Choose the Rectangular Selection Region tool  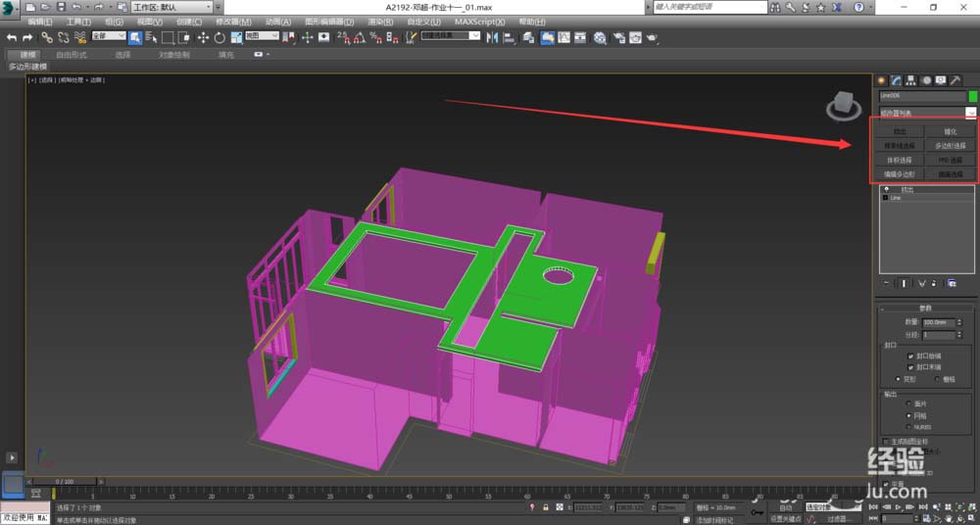coord(168,37)
